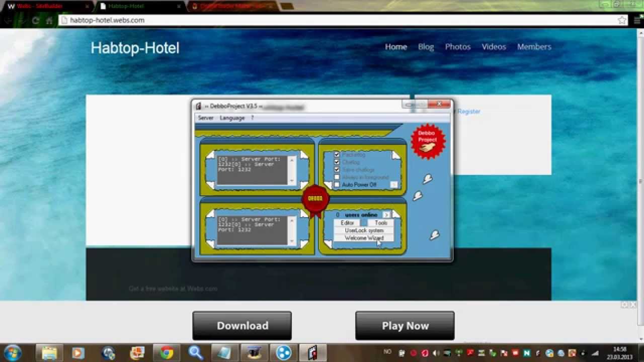Open the Videos page link
Image resolution: width=644 pixels, height=362 pixels.
pyautogui.click(x=494, y=47)
